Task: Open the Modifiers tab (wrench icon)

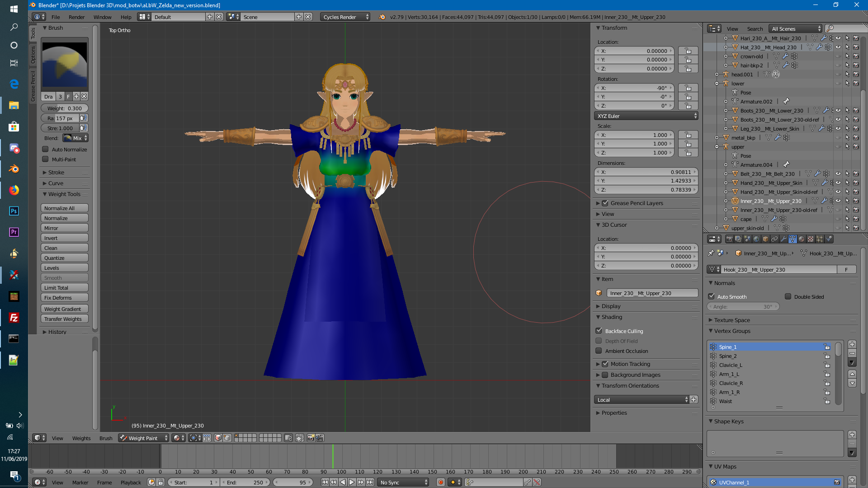Action: (x=783, y=239)
